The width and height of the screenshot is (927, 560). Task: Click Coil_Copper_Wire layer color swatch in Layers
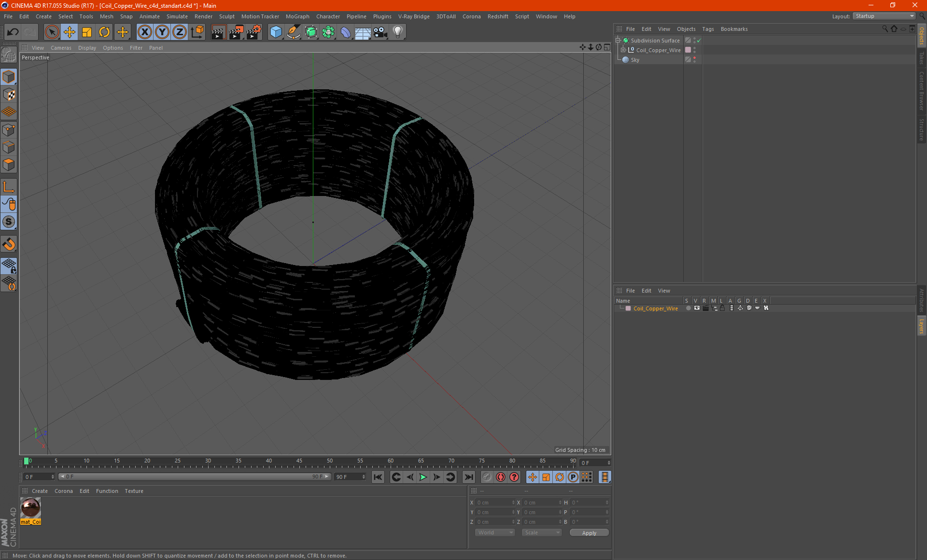coord(628,308)
